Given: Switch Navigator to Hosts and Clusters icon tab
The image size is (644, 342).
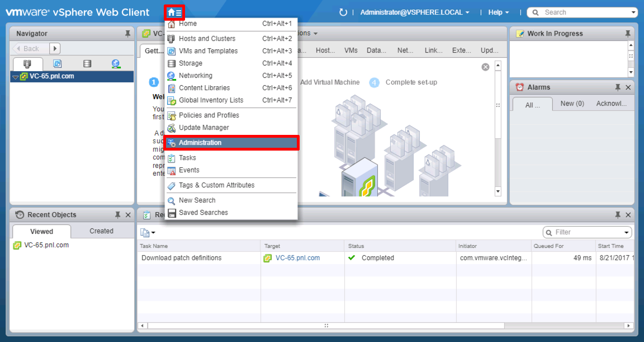Looking at the screenshot, I should point(27,64).
